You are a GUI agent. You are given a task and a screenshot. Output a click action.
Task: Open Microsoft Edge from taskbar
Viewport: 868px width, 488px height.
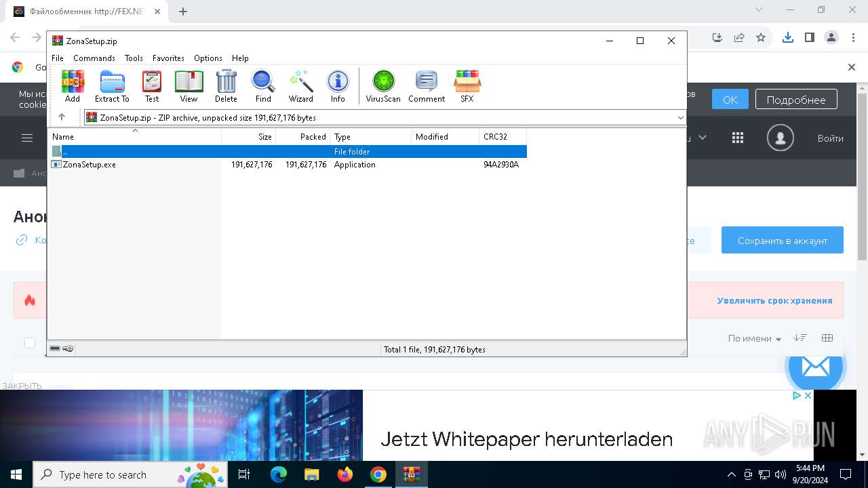tap(279, 474)
